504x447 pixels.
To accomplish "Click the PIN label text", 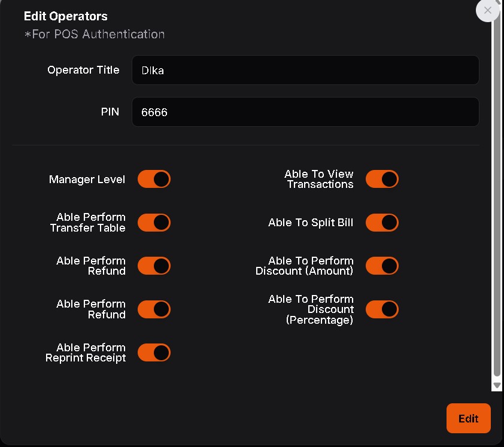I will [x=110, y=112].
